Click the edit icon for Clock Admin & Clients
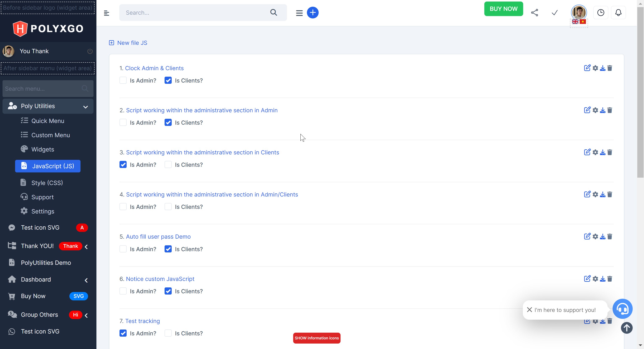The image size is (644, 349). pos(587,68)
